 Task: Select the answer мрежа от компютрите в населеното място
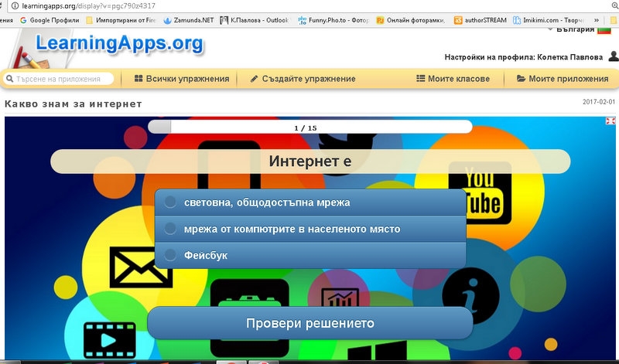pos(310,229)
